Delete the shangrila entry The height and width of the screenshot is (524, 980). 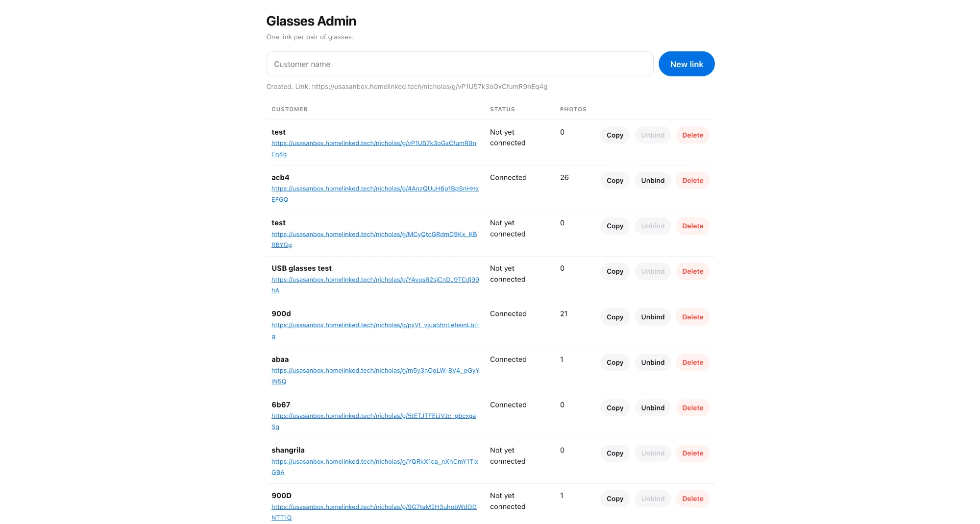click(692, 453)
